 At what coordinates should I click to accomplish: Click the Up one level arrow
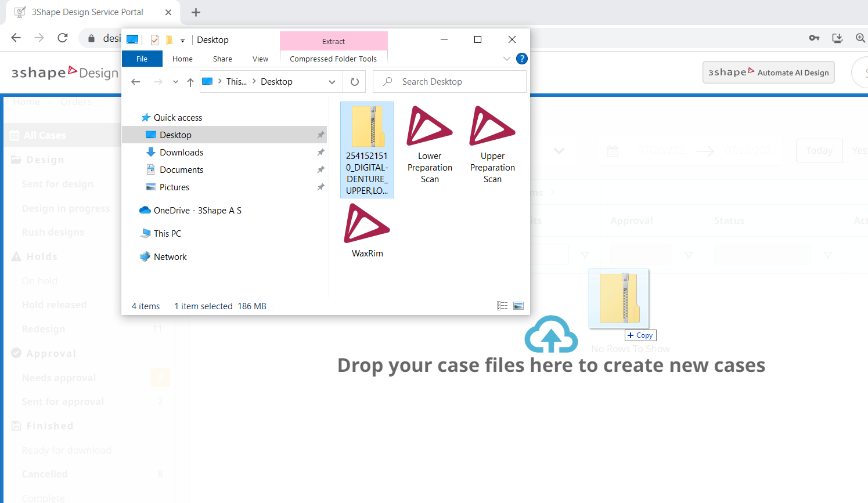(190, 82)
